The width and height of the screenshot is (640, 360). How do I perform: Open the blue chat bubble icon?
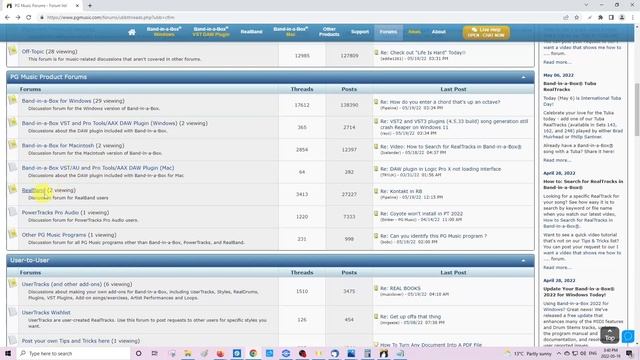(628, 336)
